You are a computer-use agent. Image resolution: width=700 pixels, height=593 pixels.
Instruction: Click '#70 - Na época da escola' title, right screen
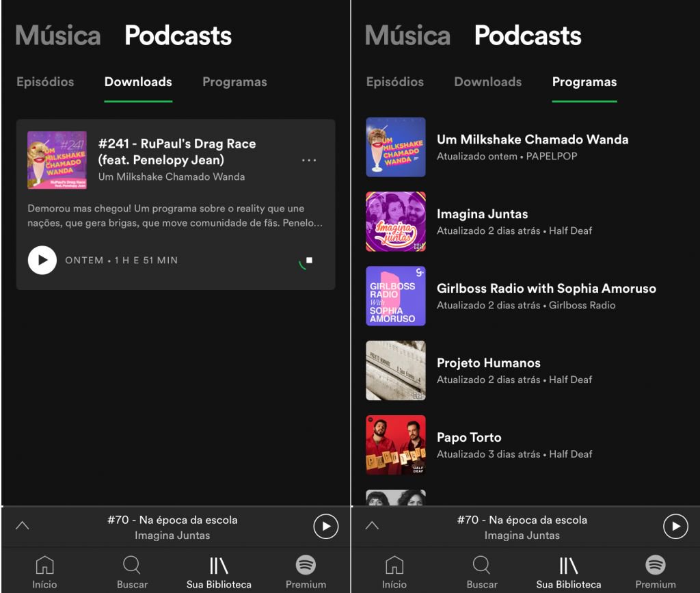point(522,520)
